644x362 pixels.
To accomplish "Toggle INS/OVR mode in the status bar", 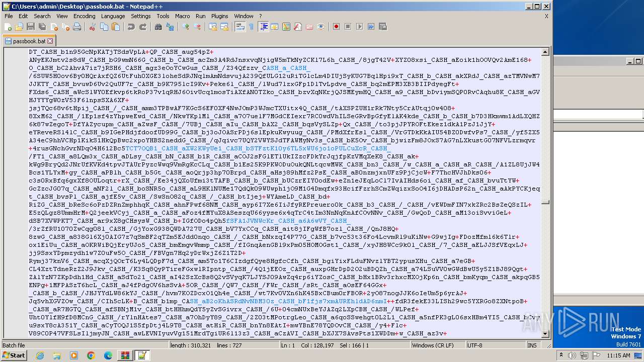I will [532, 345].
